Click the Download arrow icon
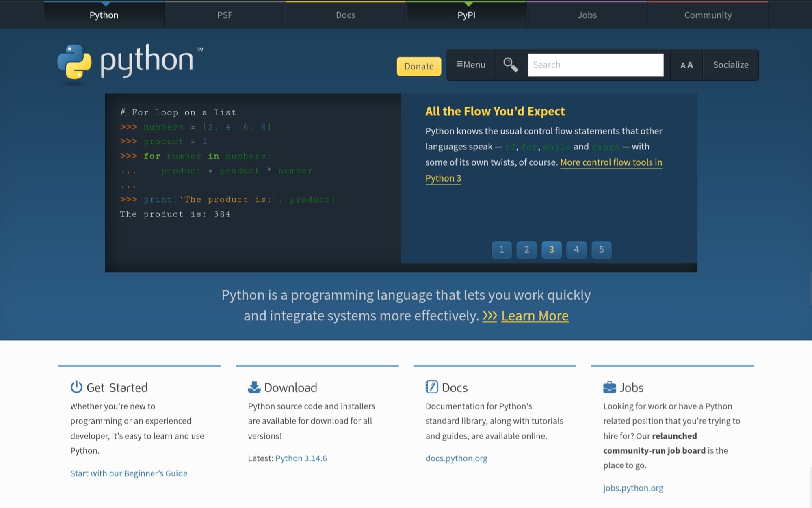Screen dimensions: 812x508 tap(254, 387)
